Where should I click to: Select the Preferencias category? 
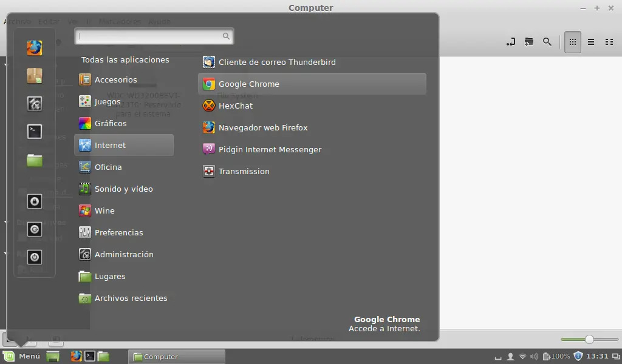pyautogui.click(x=124, y=232)
